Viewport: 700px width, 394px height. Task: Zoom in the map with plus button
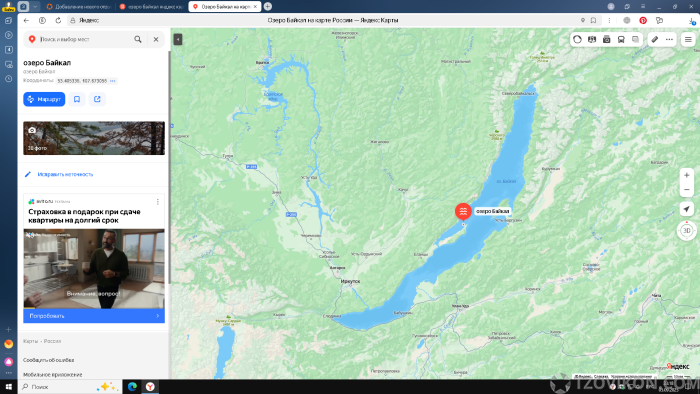point(687,175)
